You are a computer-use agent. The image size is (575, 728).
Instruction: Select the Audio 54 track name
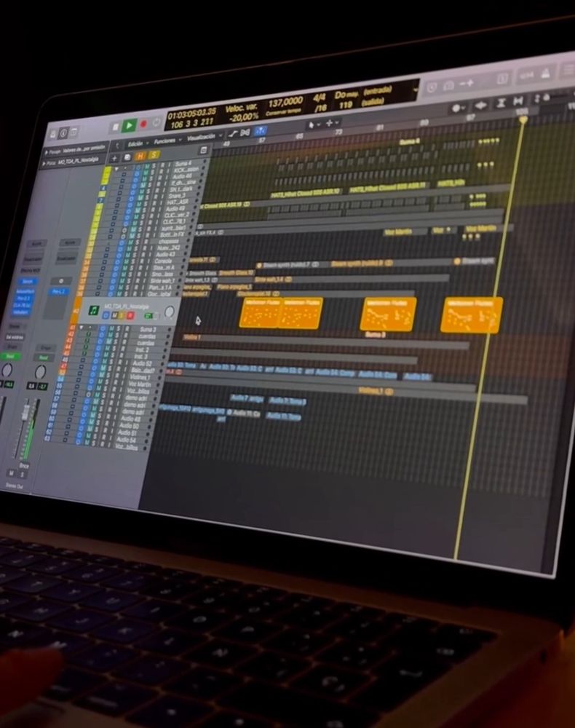[127, 440]
